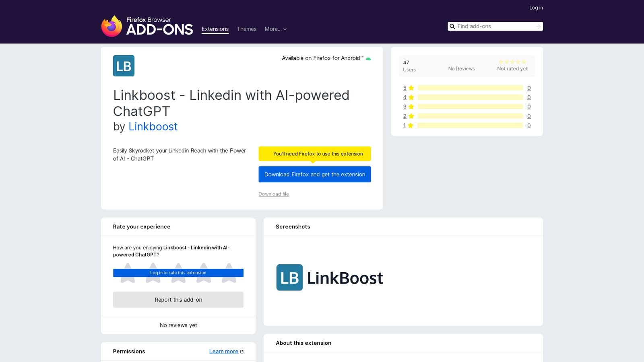Expand the More… menu
Viewport: 644px width, 362px height.
[276, 29]
